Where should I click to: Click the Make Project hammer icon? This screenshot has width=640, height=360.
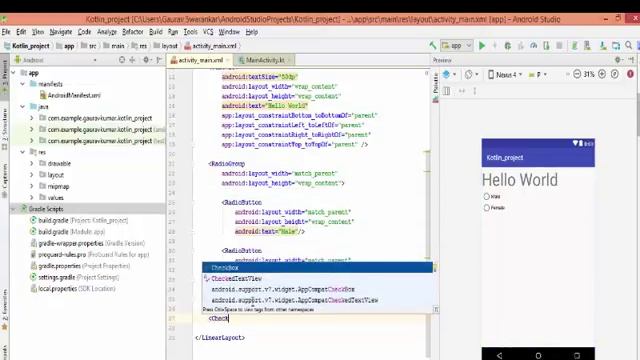pyautogui.click(x=432, y=46)
